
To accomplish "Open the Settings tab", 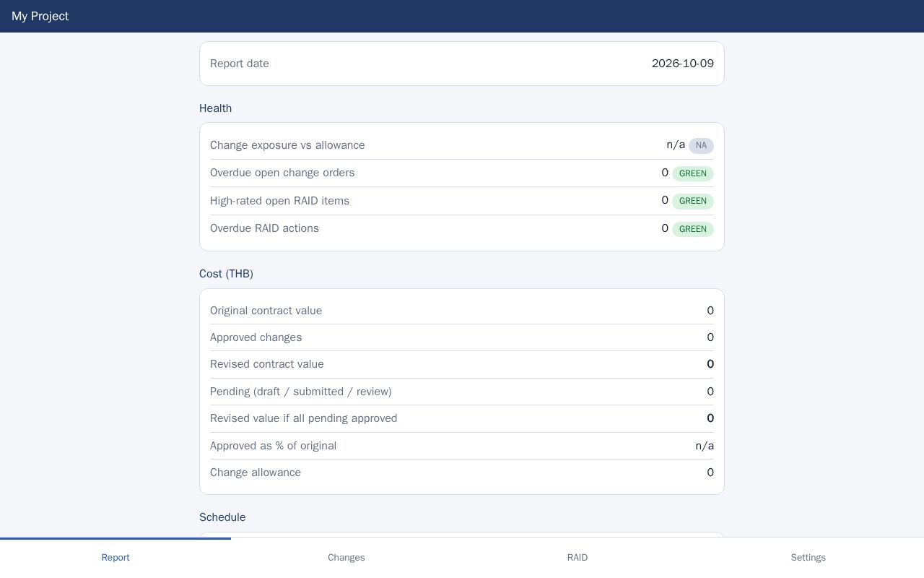I will [x=808, y=557].
